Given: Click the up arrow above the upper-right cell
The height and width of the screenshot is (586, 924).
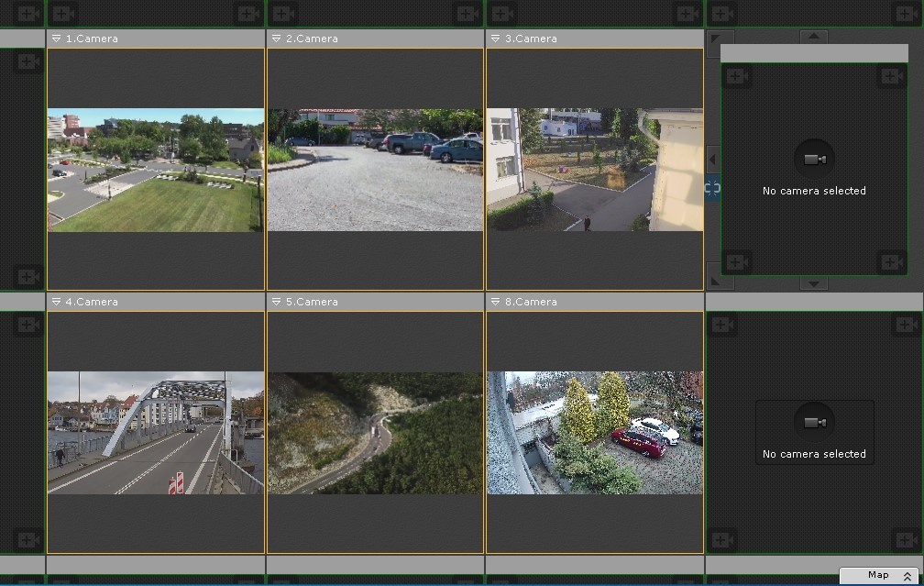Looking at the screenshot, I should (814, 37).
